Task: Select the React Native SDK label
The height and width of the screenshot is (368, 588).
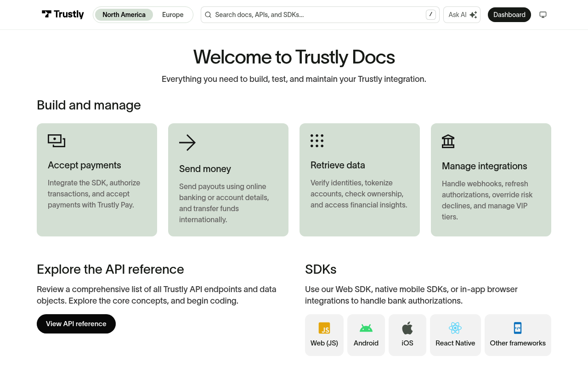Action: point(455,343)
